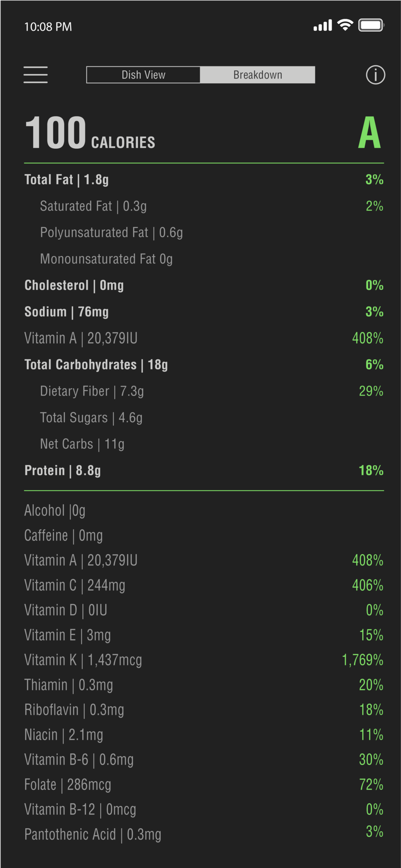Viewport: 401px width, 868px height.
Task: Select the Vitamin K 1,437mcg row
Action: 204,660
